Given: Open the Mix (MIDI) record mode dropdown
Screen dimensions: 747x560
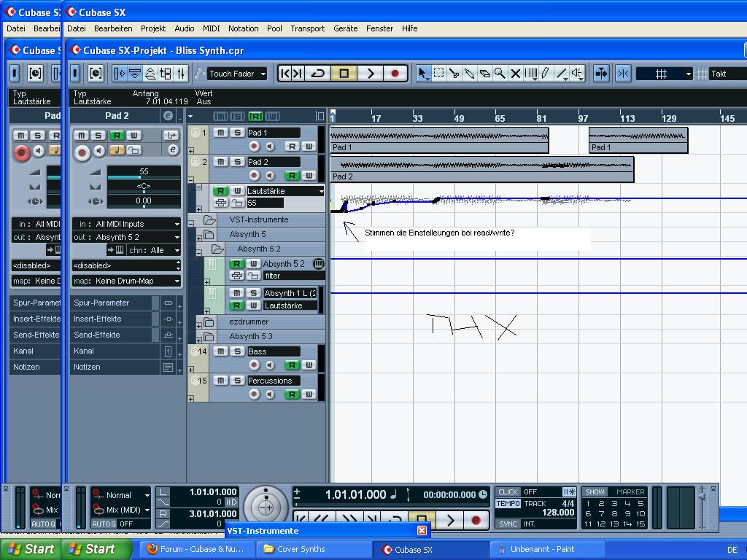Looking at the screenshot, I should [x=121, y=510].
